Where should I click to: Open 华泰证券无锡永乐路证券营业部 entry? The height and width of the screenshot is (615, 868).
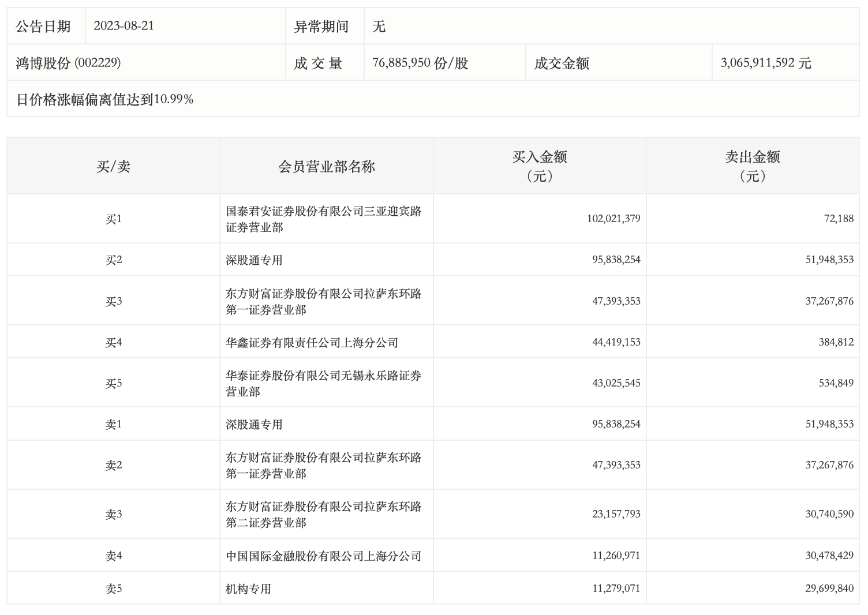(323, 384)
